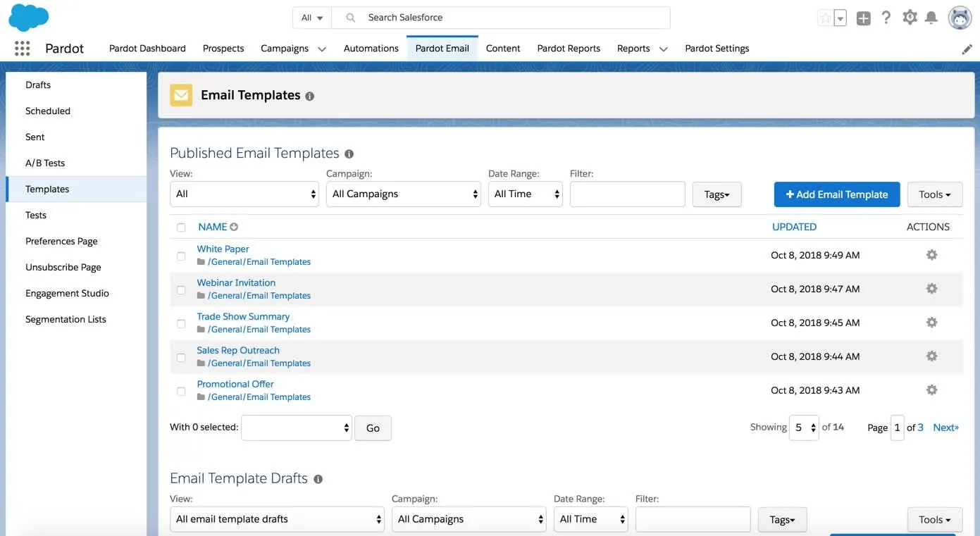
Task: Click the info icon next to Email Templates heading
Action: pos(309,96)
